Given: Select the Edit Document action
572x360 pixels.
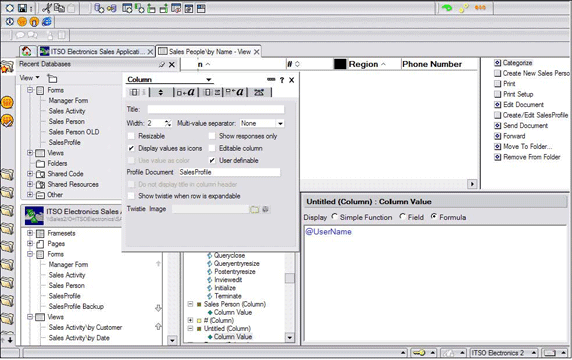Looking at the screenshot, I should pyautogui.click(x=523, y=105).
